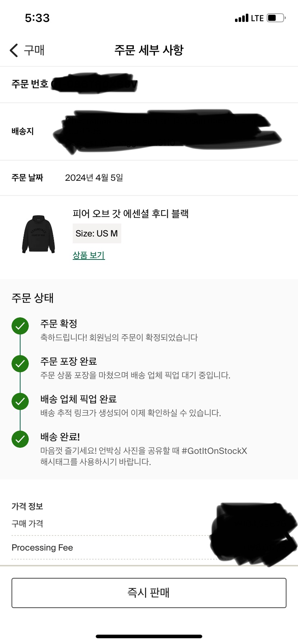This screenshot has height=644, width=298.
Task: Tap the 즉시 판매 button
Action: pyautogui.click(x=149, y=593)
